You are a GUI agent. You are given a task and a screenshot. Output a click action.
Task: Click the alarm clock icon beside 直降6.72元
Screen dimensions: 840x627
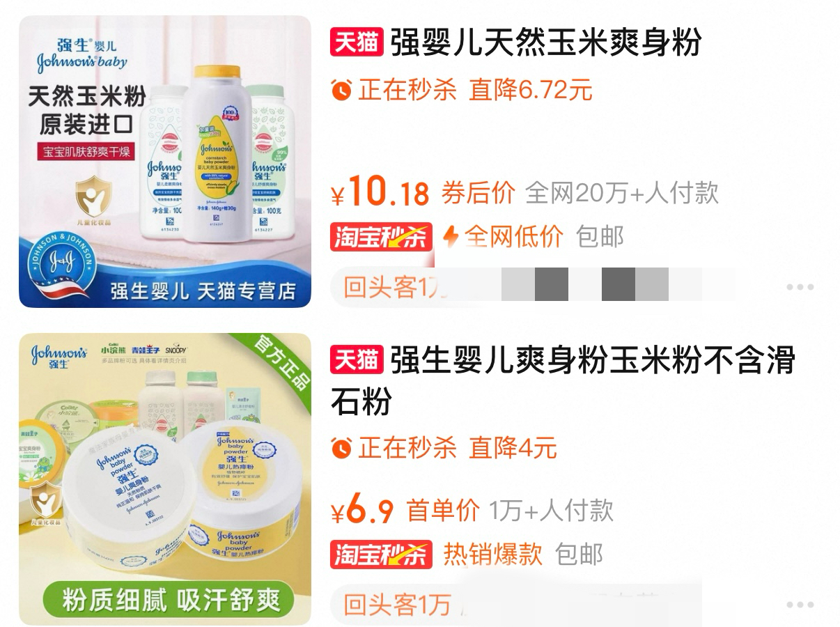341,90
